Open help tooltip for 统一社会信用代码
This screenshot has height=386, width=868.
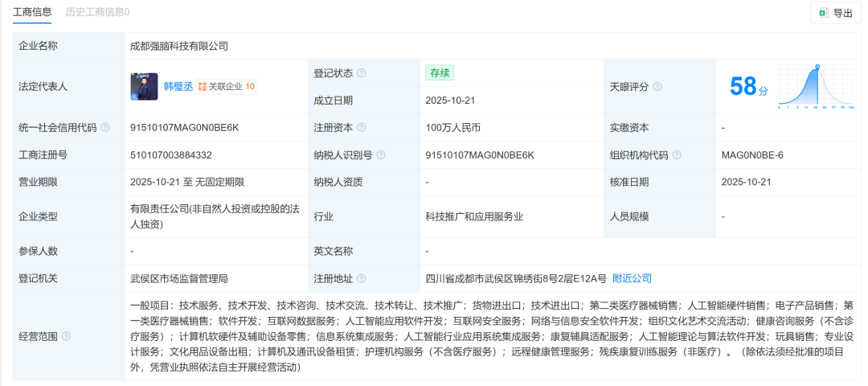tap(105, 128)
